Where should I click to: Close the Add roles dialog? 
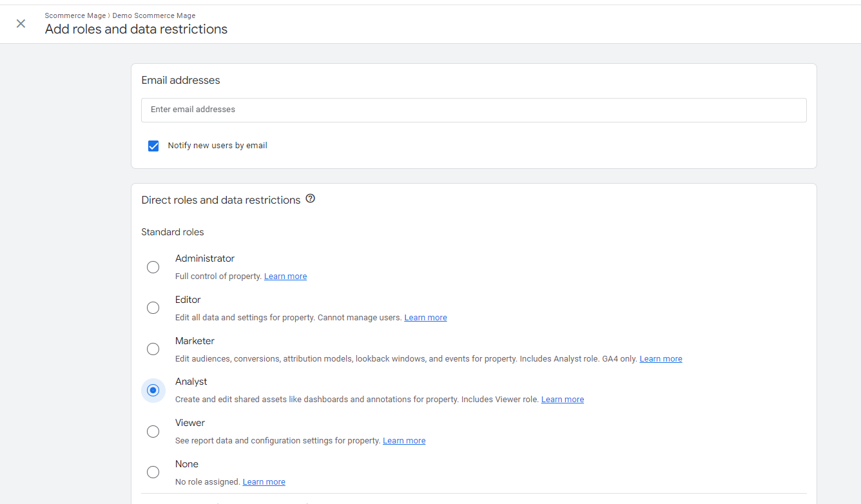point(21,24)
